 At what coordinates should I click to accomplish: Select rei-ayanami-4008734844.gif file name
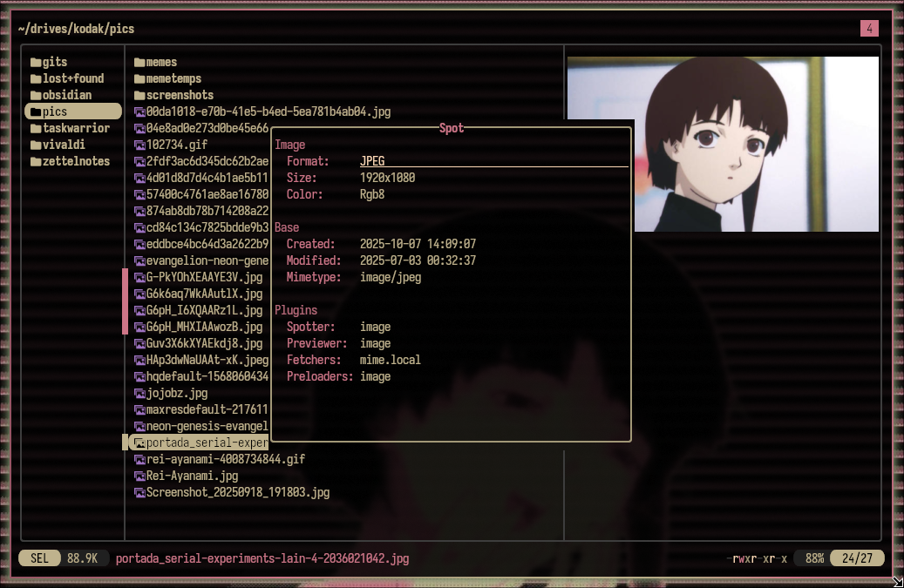point(226,460)
